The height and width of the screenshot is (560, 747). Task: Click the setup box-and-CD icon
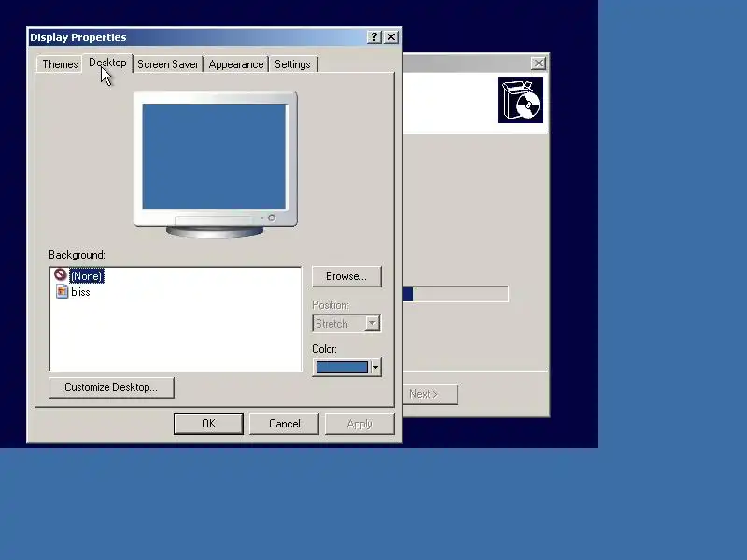coord(521,101)
